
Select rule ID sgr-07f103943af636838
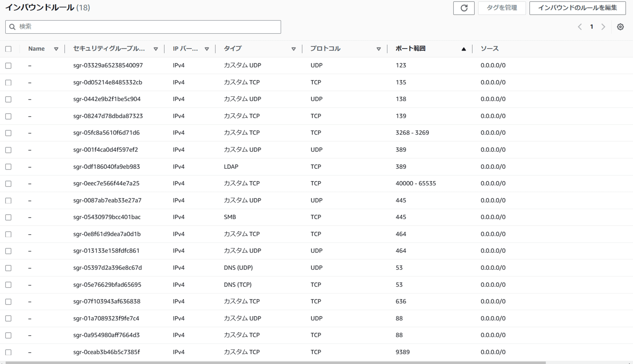107,301
